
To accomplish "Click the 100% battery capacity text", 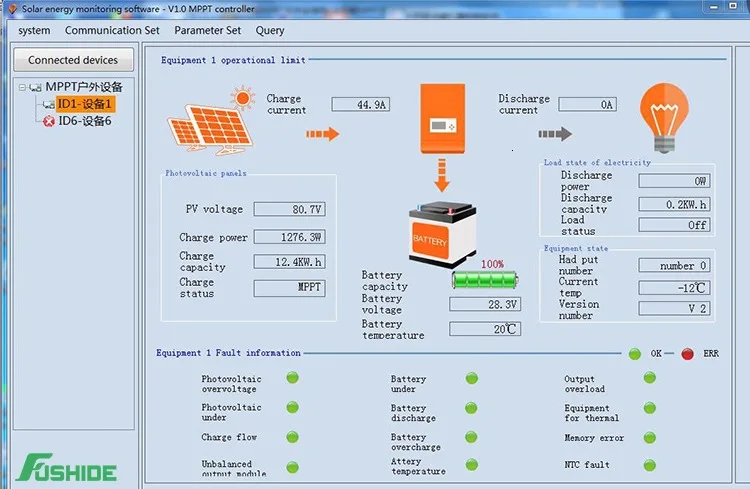I will point(492,264).
